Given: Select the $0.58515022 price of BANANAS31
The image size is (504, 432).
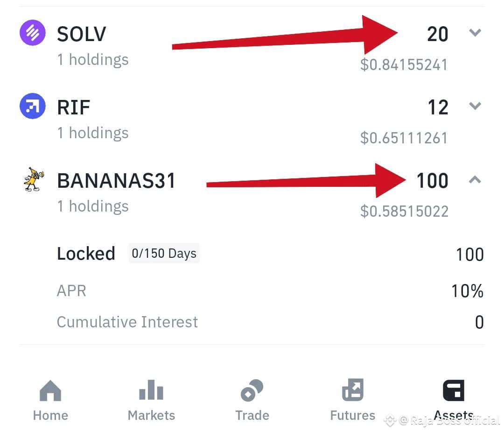Looking at the screenshot, I should 404,211.
